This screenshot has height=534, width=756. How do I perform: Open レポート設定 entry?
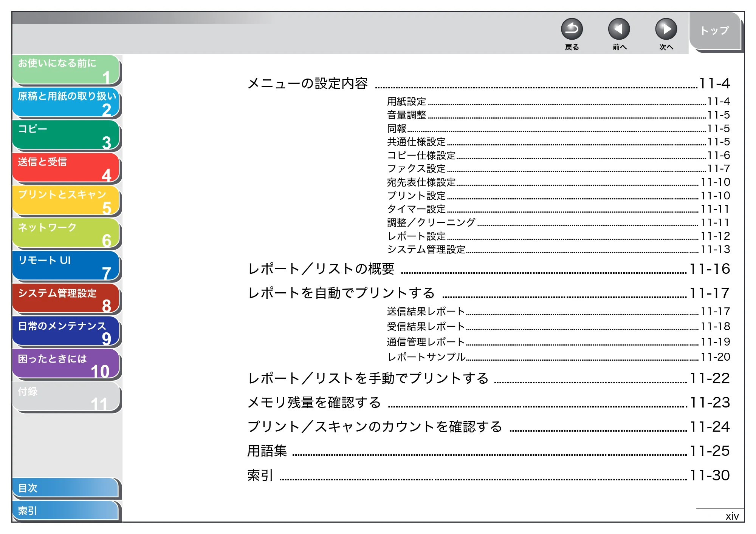click(558, 236)
